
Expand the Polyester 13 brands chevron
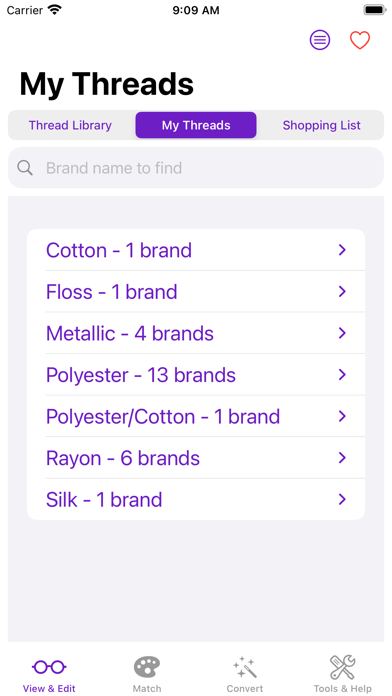tap(342, 375)
